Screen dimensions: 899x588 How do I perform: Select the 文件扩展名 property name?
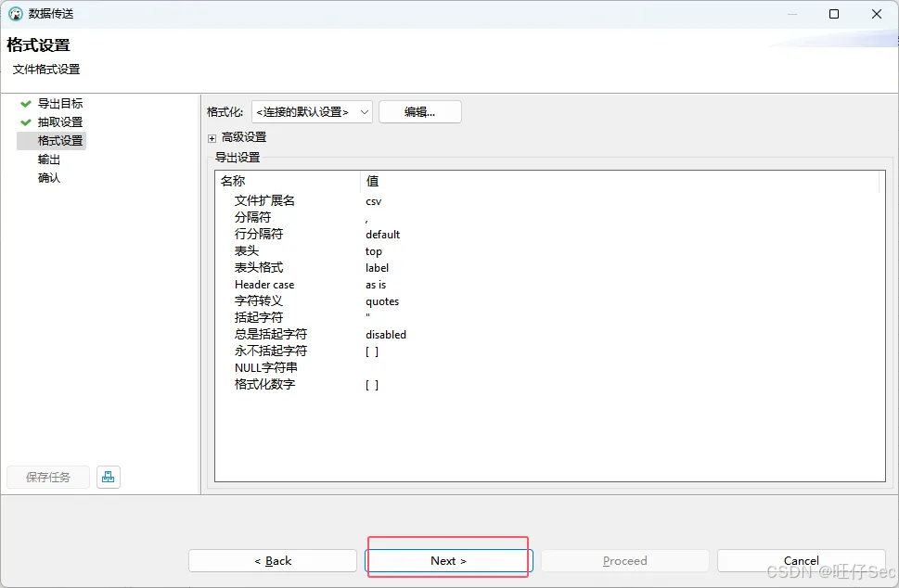click(264, 200)
